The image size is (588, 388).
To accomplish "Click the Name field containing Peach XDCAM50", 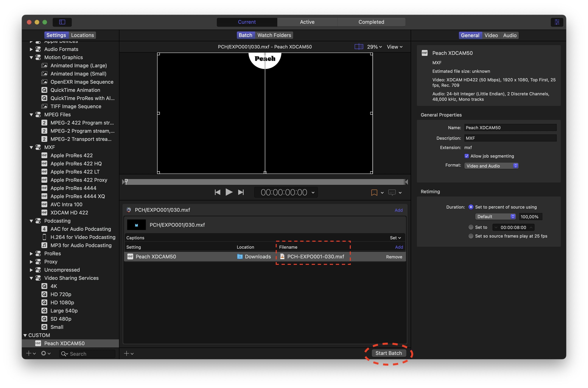I will click(510, 128).
